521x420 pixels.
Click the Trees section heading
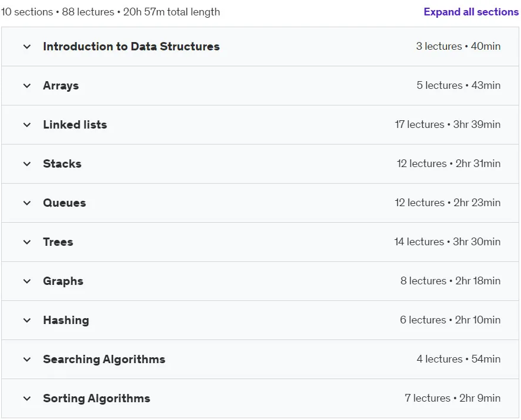pyautogui.click(x=58, y=242)
